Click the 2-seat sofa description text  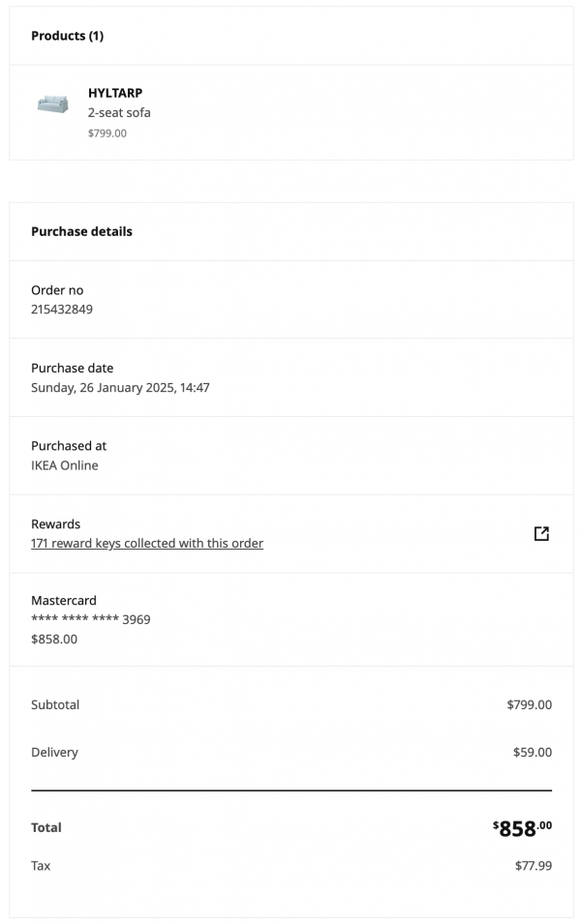(119, 112)
